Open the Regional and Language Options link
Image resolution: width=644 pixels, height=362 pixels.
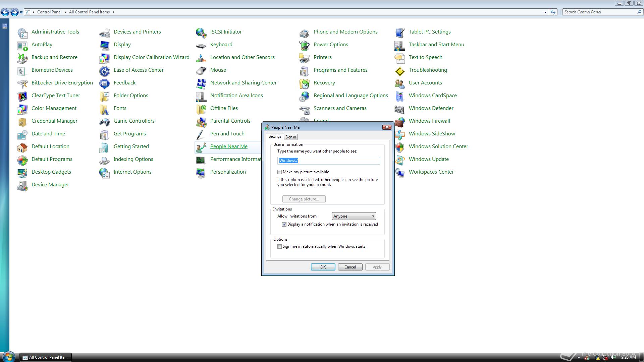(351, 96)
